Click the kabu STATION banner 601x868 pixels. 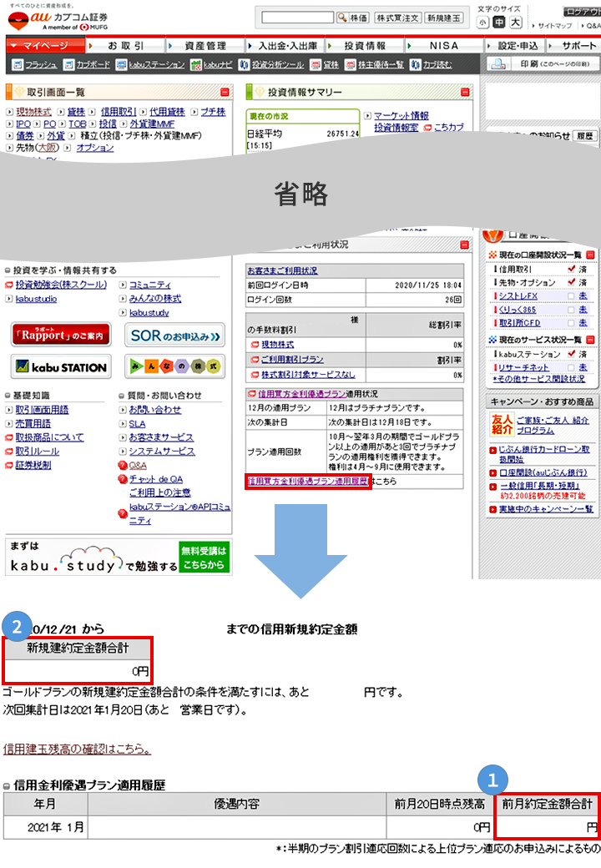tap(59, 366)
